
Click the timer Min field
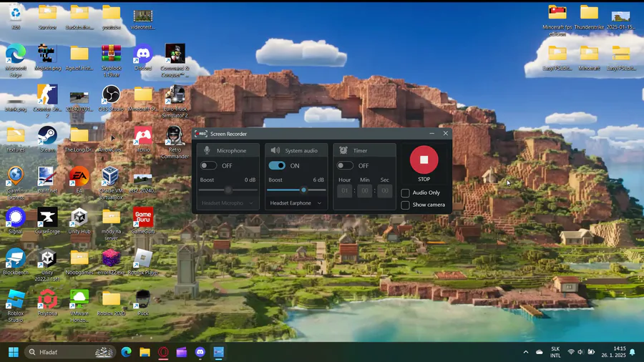pyautogui.click(x=365, y=191)
